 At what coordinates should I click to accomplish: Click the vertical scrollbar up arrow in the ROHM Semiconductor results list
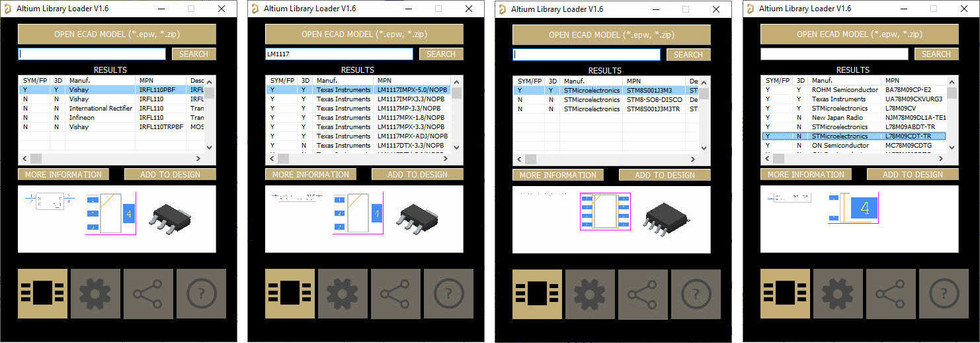tap(952, 81)
